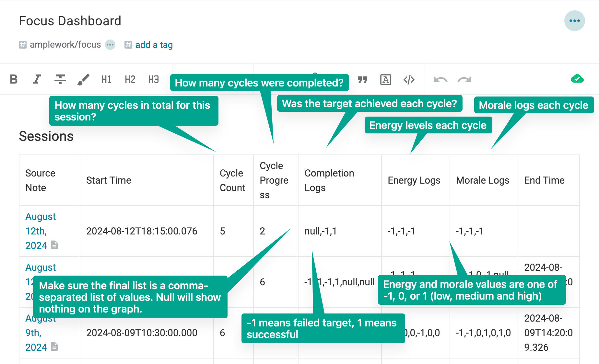The width and height of the screenshot is (599, 364).
Task: Open the August 12th, 2024 source note
Action: coord(41,231)
